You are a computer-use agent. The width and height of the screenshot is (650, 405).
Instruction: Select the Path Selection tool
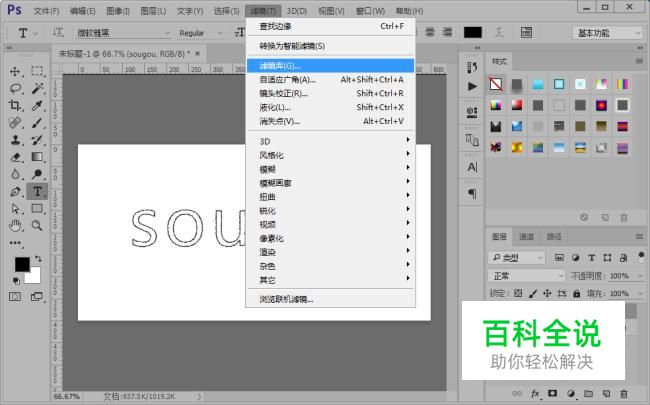coord(15,209)
